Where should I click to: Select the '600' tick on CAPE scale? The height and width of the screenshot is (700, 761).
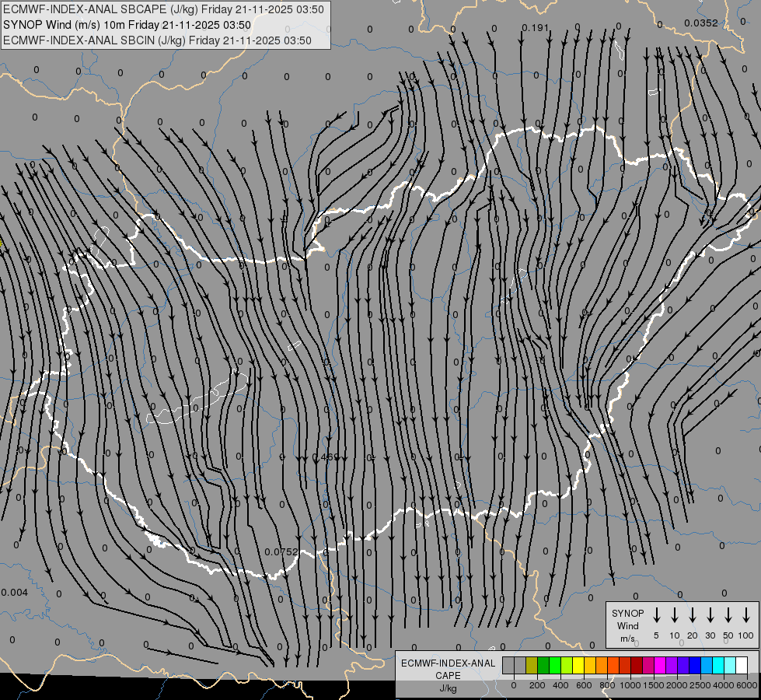(x=584, y=685)
